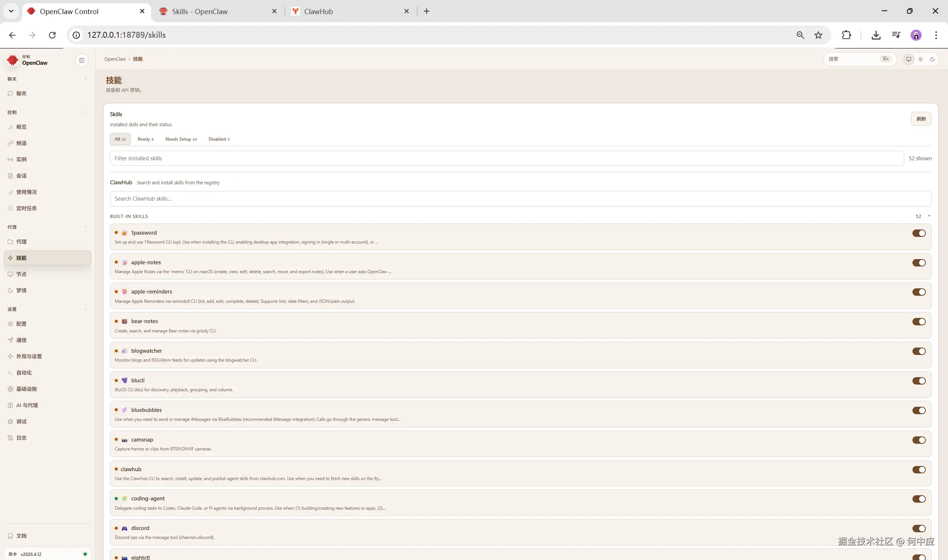Viewport: 948px width, 560px height.
Task: Open browser downloads icon
Action: click(x=876, y=35)
